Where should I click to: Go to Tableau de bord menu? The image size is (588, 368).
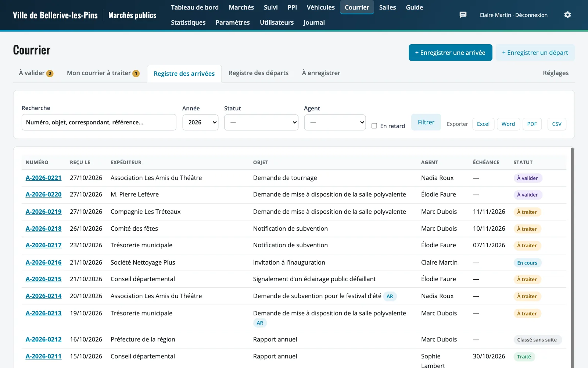click(x=195, y=7)
